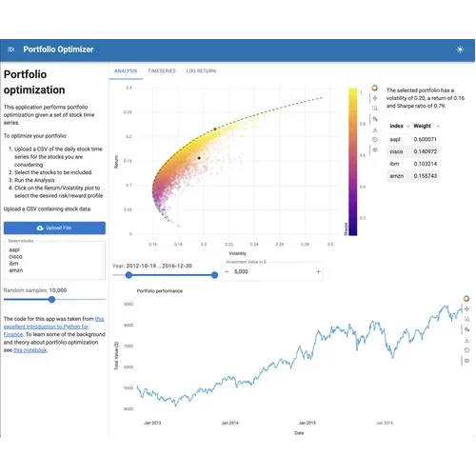Click the Random samples slider handle

coord(52,299)
